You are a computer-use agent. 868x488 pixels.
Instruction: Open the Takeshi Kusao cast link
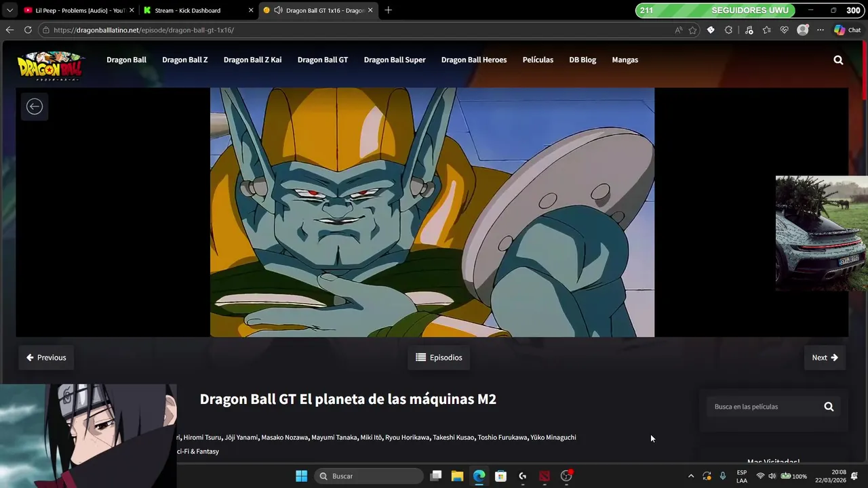[453, 437]
